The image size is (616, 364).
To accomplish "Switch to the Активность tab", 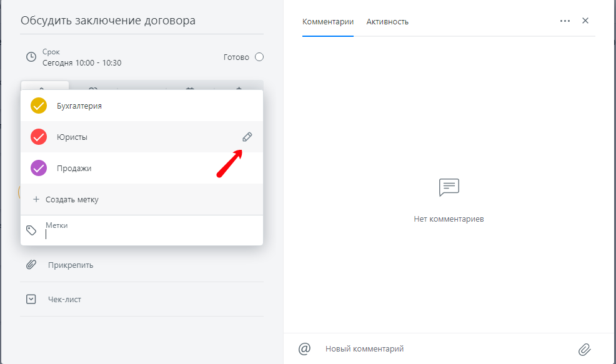I will coord(387,22).
